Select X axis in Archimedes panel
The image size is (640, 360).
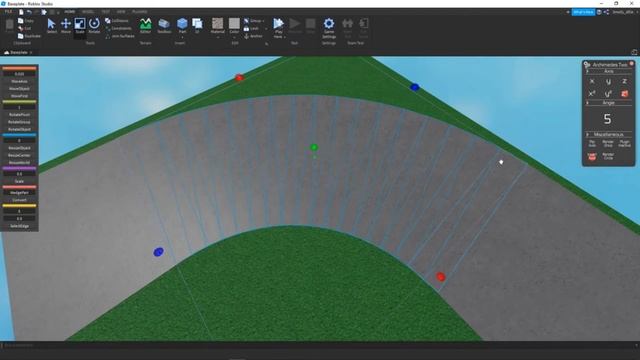coord(592,82)
